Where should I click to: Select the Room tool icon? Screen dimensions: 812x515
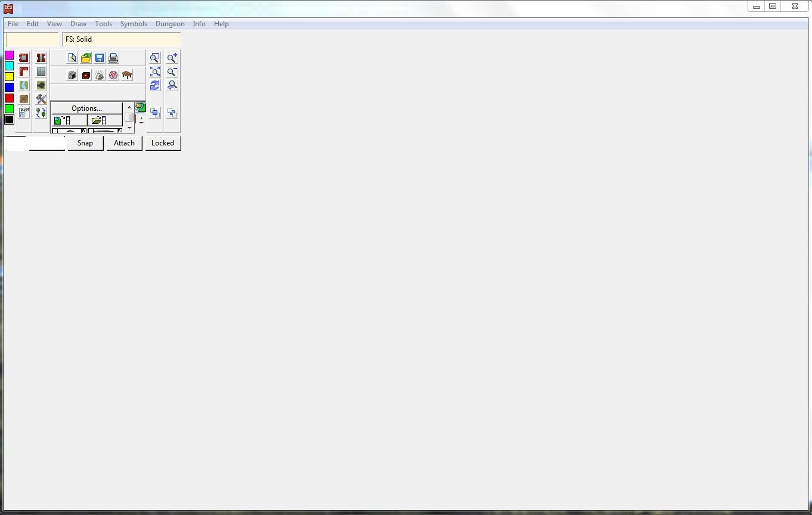coord(24,58)
